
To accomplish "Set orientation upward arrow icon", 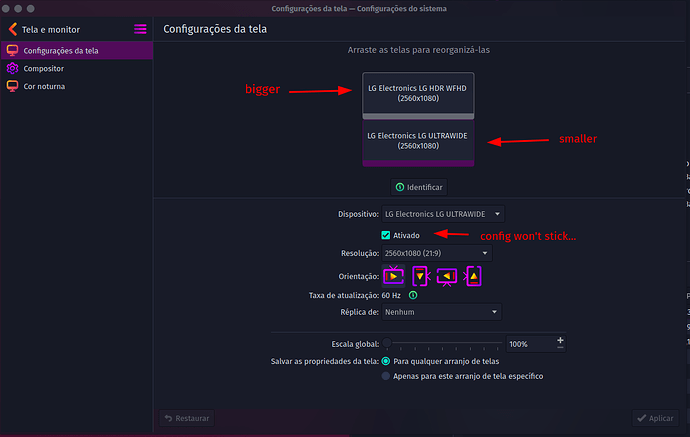I will coord(473,276).
